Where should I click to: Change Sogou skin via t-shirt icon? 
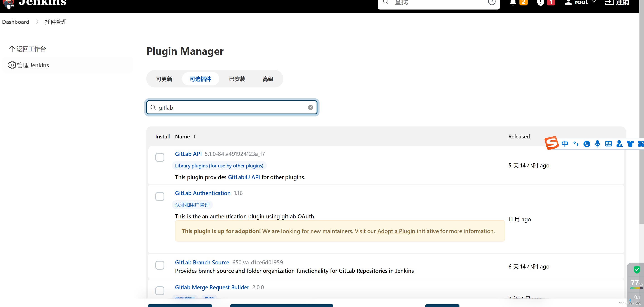tap(630, 144)
